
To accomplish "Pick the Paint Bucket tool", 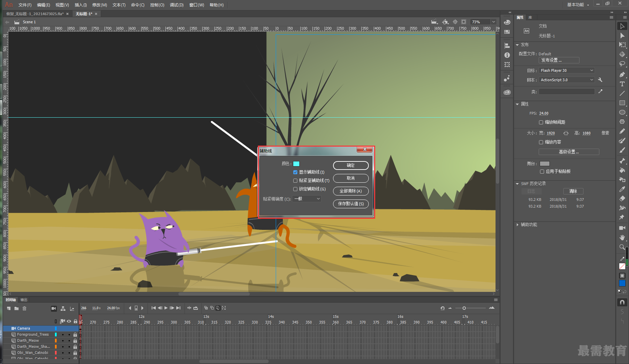I will (622, 170).
